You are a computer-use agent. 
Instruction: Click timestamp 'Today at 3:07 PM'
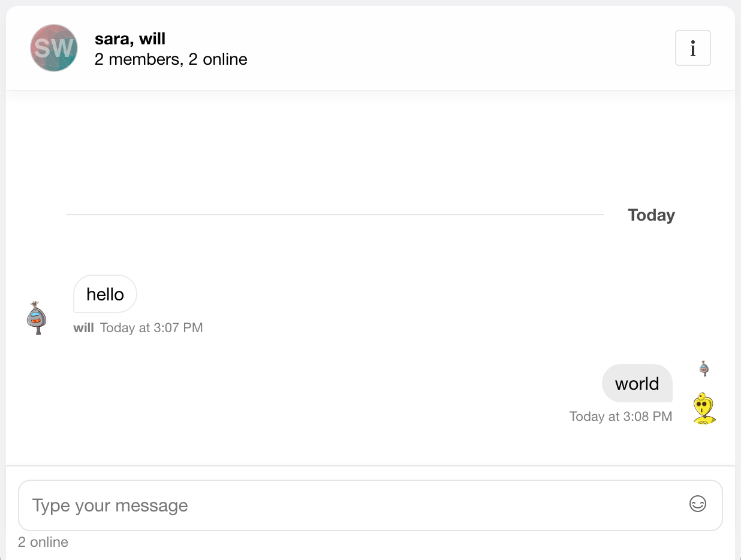click(152, 328)
